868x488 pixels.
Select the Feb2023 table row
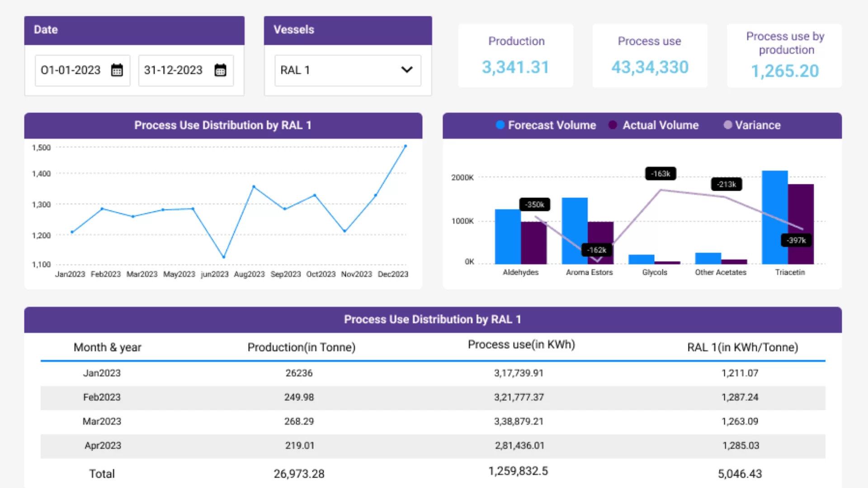[433, 397]
